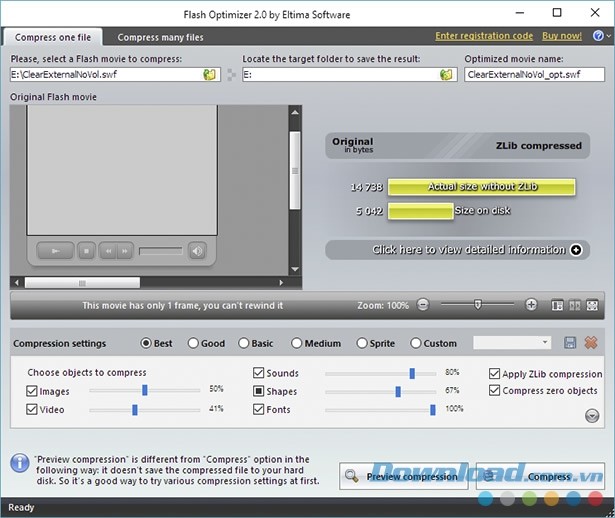Open the saved presets dropdown
The width and height of the screenshot is (615, 518).
coord(512,343)
